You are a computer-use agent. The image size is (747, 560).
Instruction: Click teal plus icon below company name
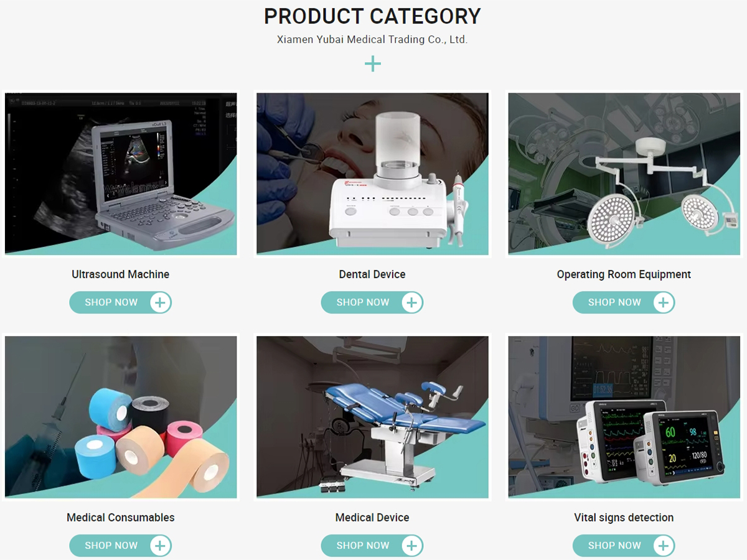[373, 63]
